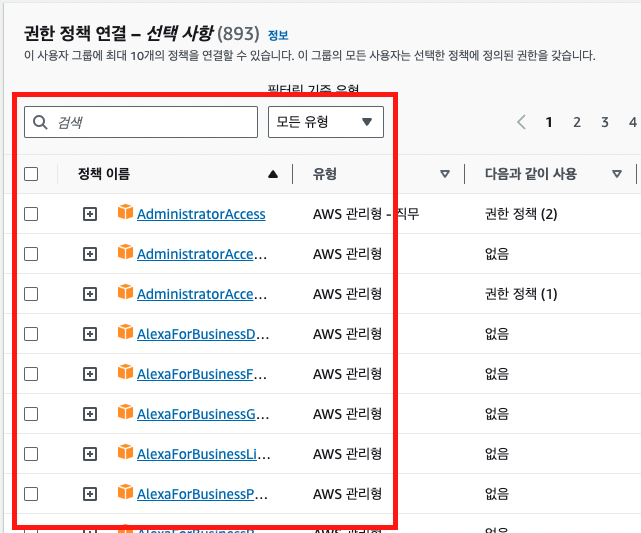641x533 pixels.
Task: Expand the AlexaForBusinessLi… policy row
Action: 90,455
